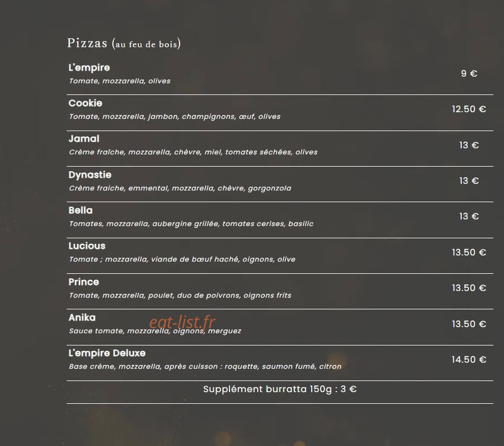Click the Bella description with aubergine grillée
Image resolution: width=504 pixels, height=446 pixels.
(191, 224)
